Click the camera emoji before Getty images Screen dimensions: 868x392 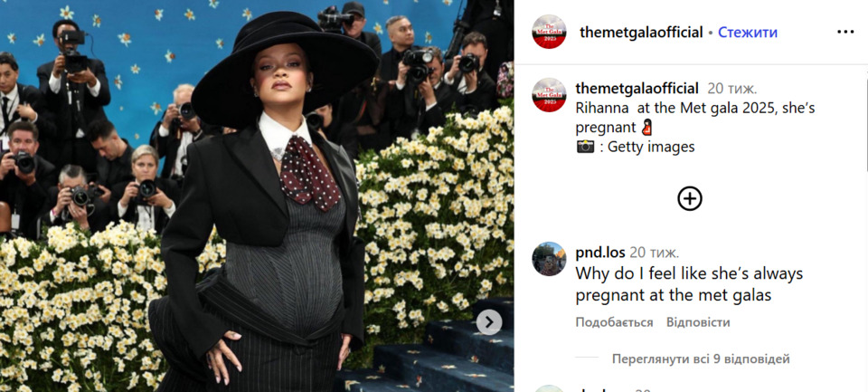pos(585,147)
